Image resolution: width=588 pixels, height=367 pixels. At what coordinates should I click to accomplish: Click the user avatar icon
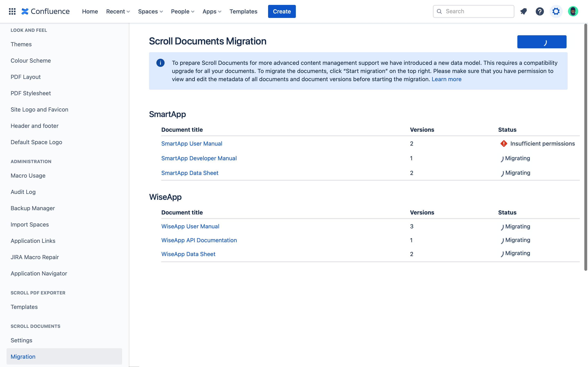click(573, 11)
